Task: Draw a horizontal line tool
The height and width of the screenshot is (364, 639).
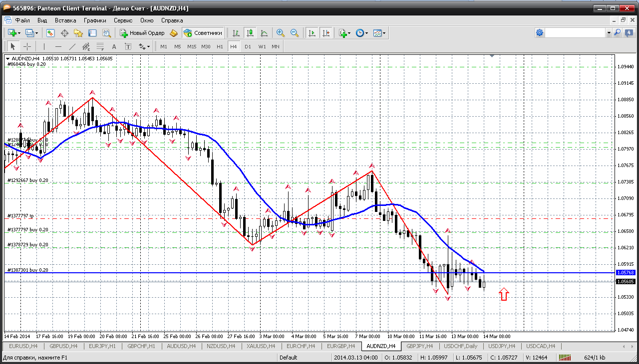Action: point(58,46)
